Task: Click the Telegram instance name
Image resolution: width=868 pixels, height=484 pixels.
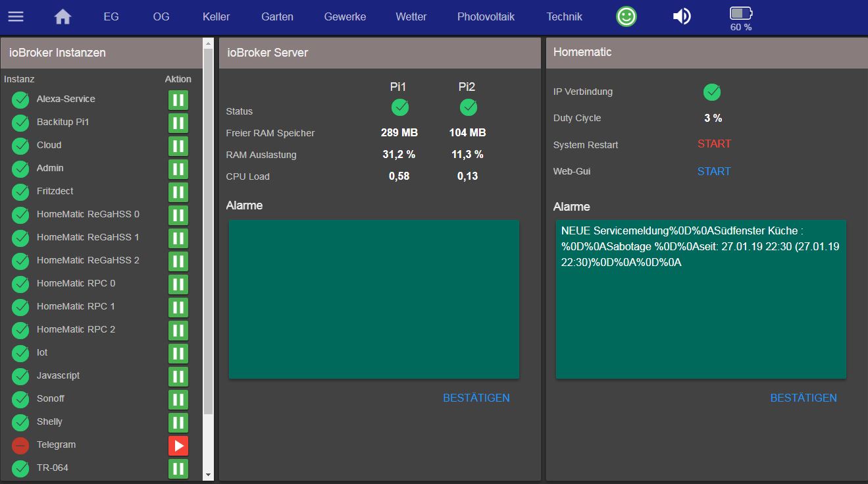Action: tap(56, 444)
